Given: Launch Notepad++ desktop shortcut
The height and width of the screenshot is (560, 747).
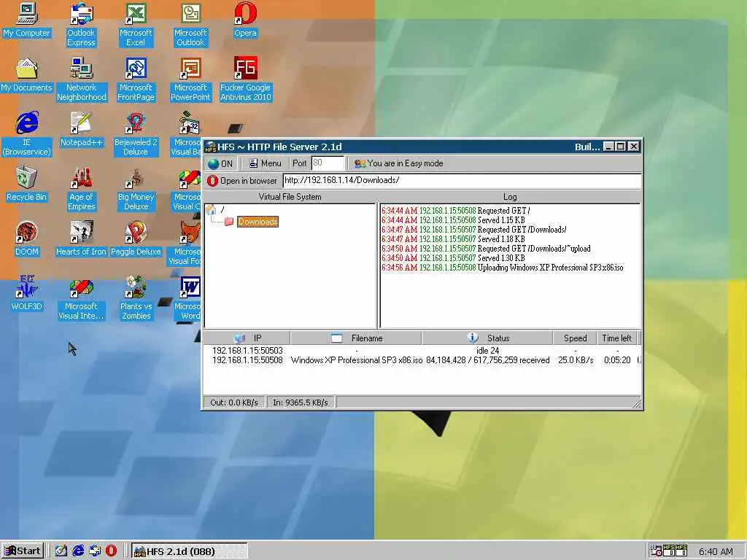Looking at the screenshot, I should coord(82,130).
